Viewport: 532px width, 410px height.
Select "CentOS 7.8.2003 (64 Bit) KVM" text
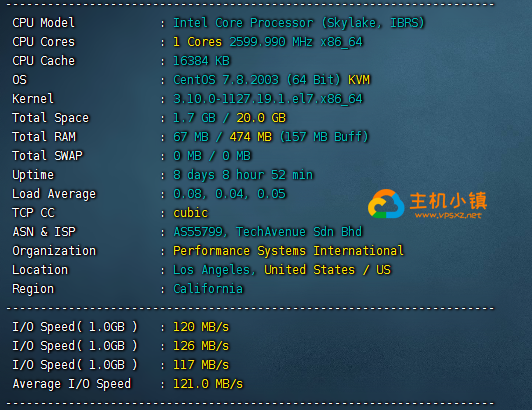[x=271, y=80]
